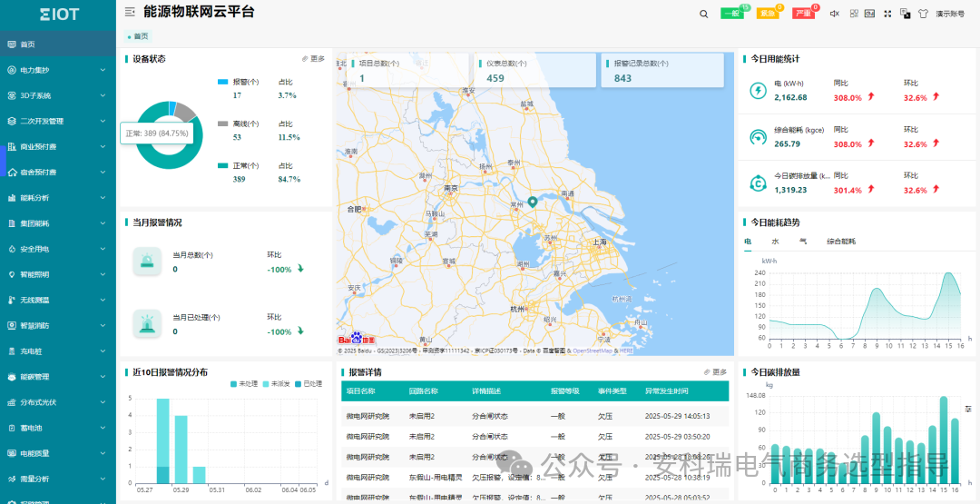Expand the 充电桩 menu chevron
This screenshot has width=980, height=504.
[103, 351]
